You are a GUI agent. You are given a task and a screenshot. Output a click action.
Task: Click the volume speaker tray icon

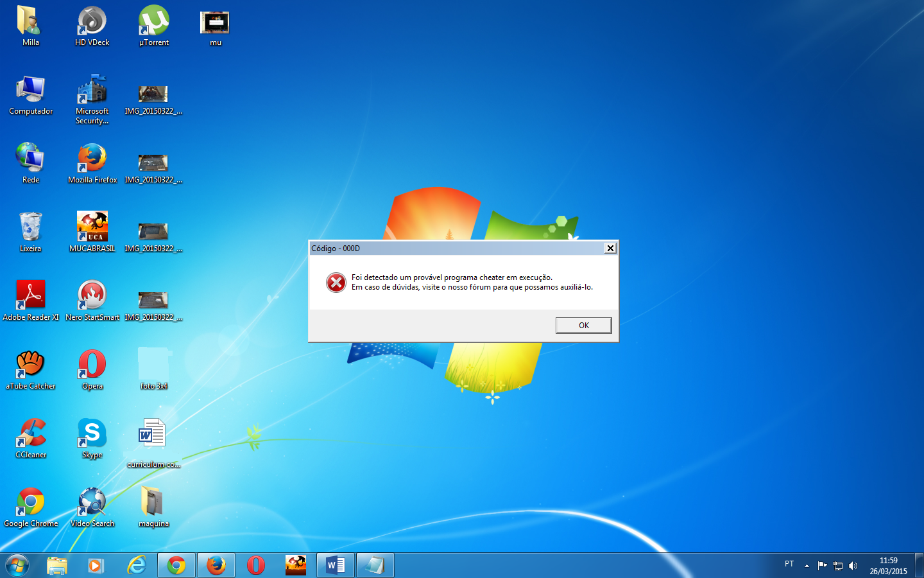point(853,566)
